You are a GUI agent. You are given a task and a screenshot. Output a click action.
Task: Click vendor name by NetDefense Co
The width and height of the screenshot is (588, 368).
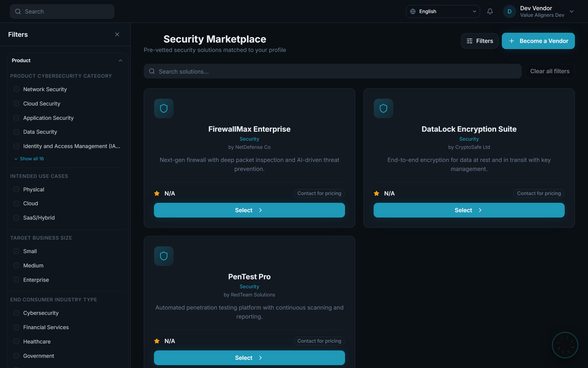click(249, 147)
